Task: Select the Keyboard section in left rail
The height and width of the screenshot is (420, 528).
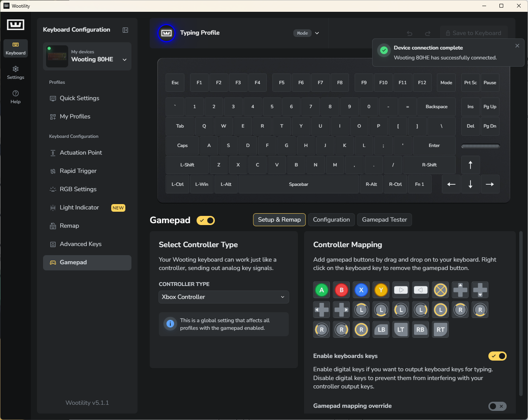Action: click(x=16, y=48)
